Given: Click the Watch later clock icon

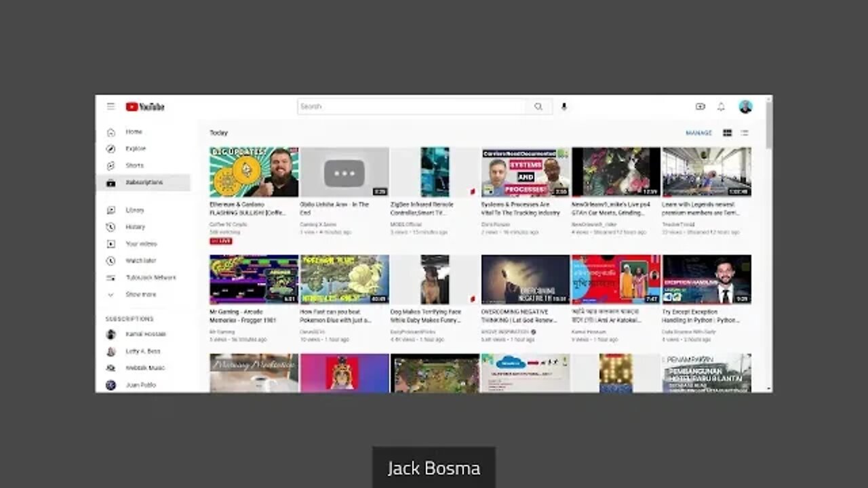Looking at the screenshot, I should pos(111,261).
